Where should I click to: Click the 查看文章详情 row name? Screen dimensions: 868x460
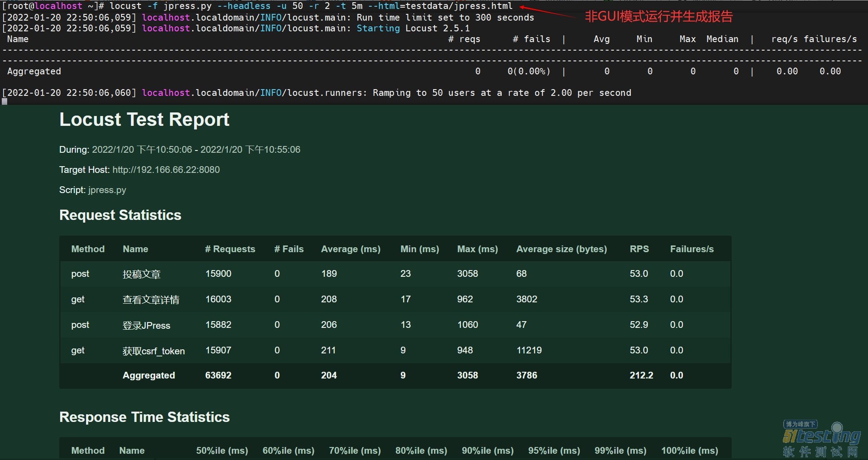pos(151,300)
